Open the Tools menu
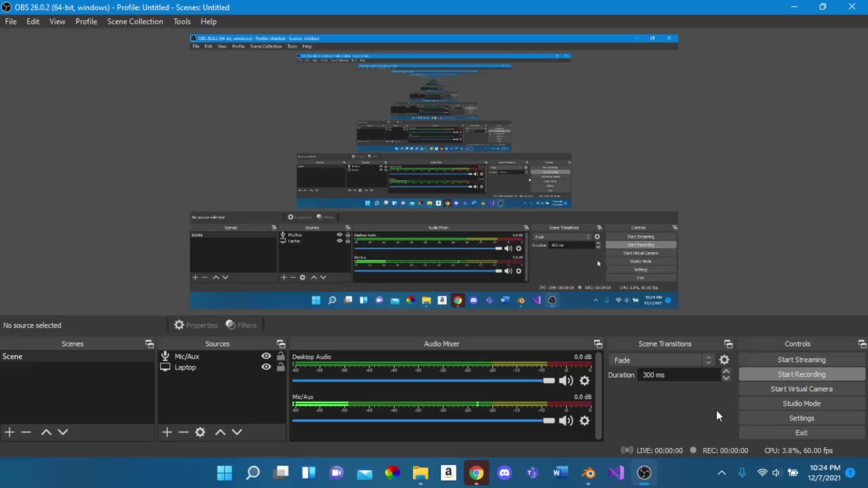 (x=182, y=21)
